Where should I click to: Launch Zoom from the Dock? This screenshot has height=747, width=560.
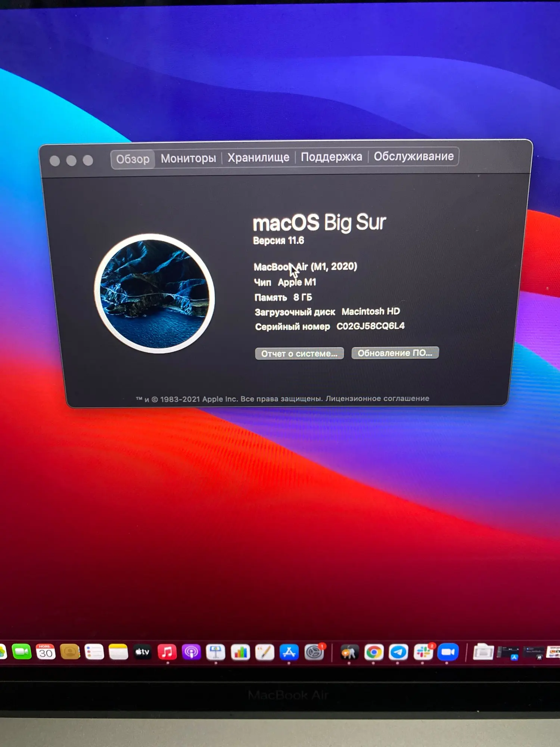(x=448, y=653)
